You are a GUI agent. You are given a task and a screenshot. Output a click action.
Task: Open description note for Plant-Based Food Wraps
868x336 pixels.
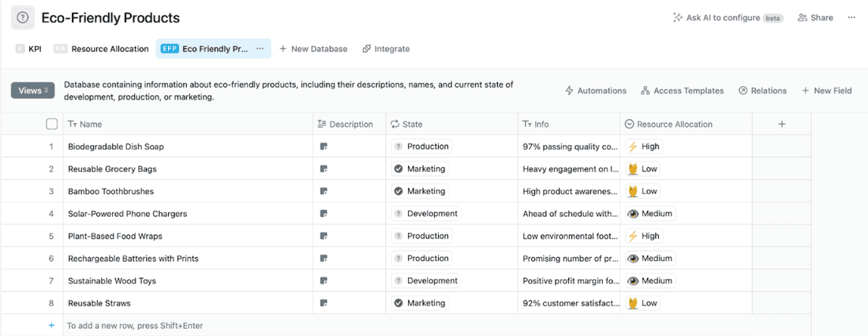(x=324, y=236)
